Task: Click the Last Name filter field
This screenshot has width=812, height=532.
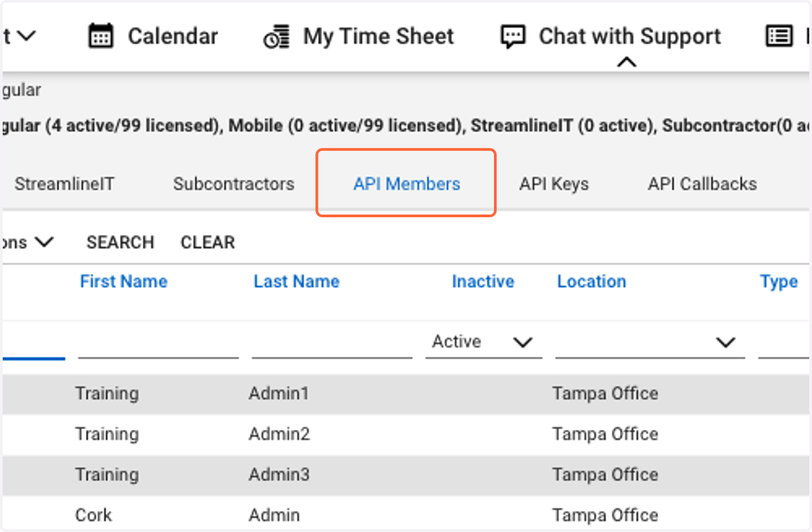Action: [332, 342]
